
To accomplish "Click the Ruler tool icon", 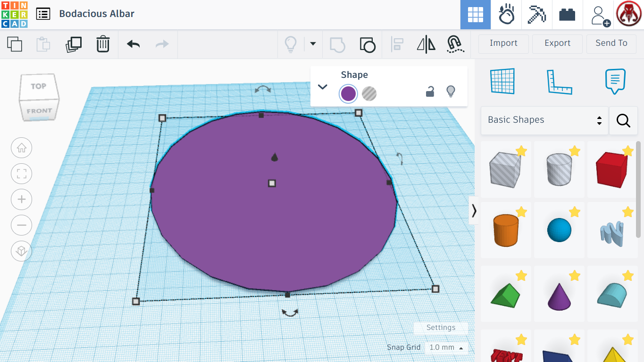I will click(559, 82).
